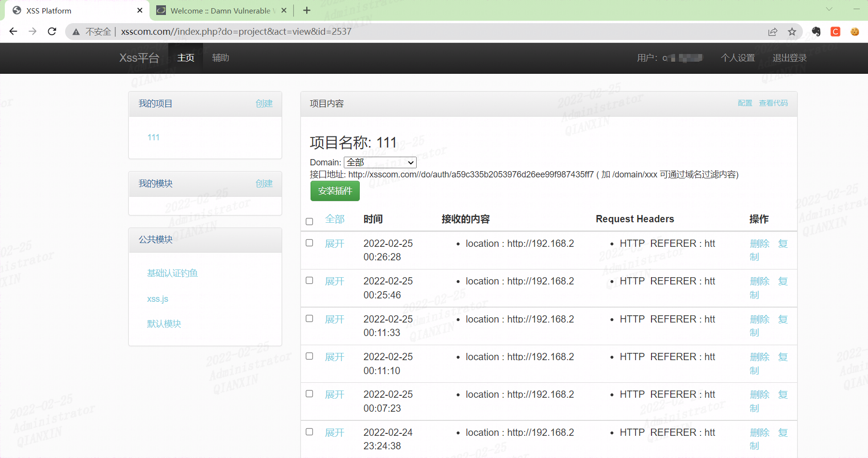Tick the checkbox for the 00:26:28 entry
Image resolution: width=868 pixels, height=458 pixels.
(x=310, y=243)
